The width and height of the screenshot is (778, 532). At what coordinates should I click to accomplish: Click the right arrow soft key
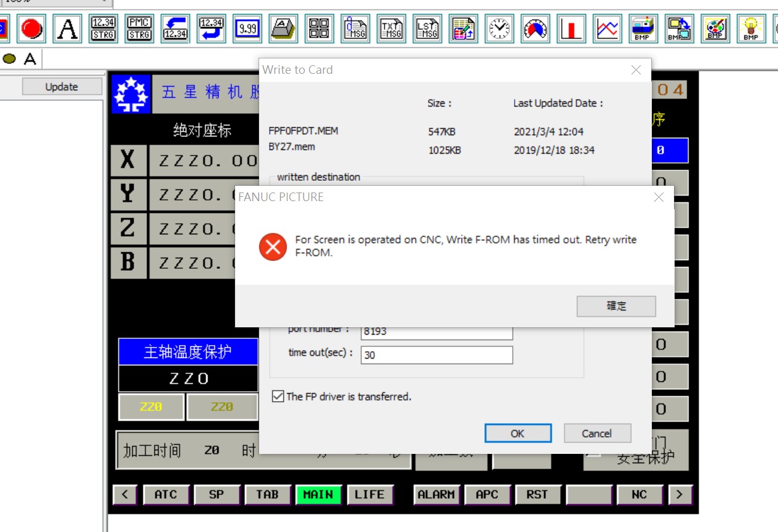coord(680,494)
